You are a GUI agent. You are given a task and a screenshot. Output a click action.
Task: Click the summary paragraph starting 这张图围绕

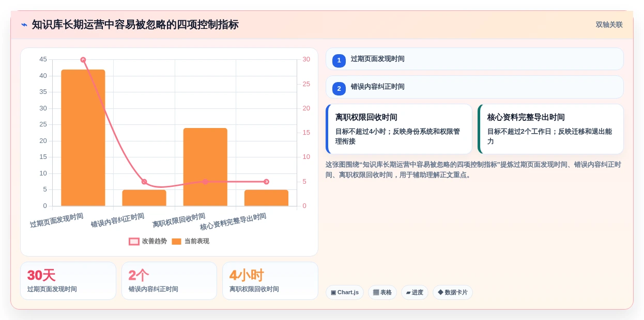473,170
